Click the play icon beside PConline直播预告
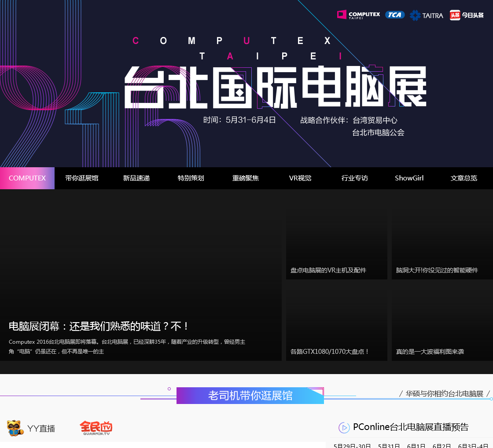The image size is (493, 448). (344, 428)
